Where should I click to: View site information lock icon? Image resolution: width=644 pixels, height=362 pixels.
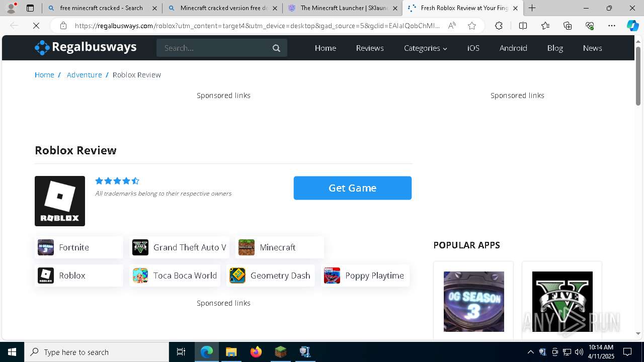tap(63, 26)
